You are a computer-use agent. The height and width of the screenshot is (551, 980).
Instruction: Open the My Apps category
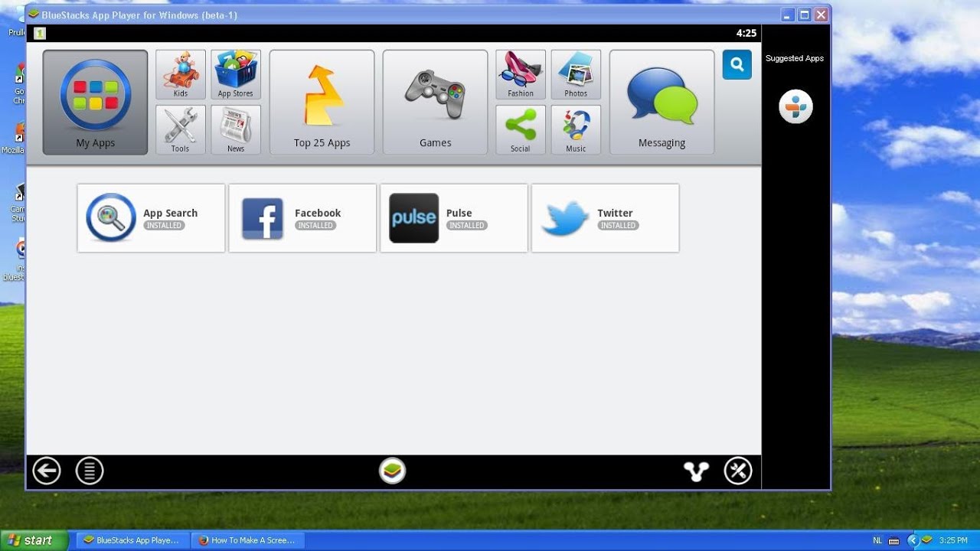click(95, 103)
